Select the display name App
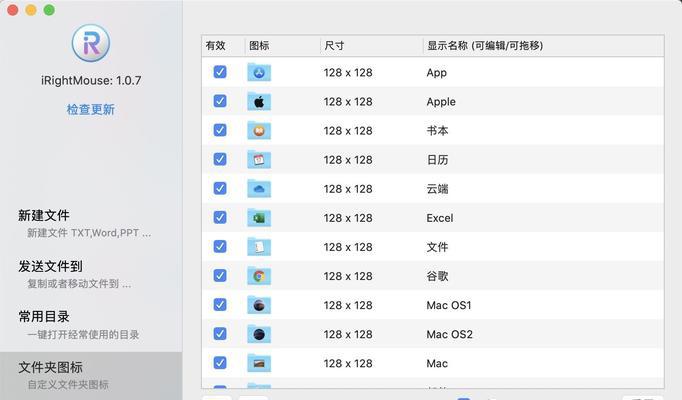This screenshot has height=400, width=682. pos(437,73)
